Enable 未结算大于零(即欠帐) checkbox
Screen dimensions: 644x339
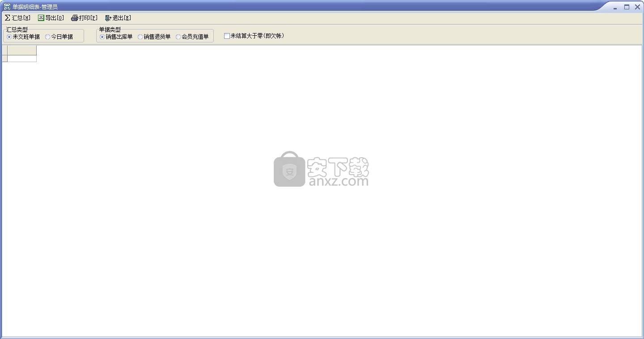point(254,36)
